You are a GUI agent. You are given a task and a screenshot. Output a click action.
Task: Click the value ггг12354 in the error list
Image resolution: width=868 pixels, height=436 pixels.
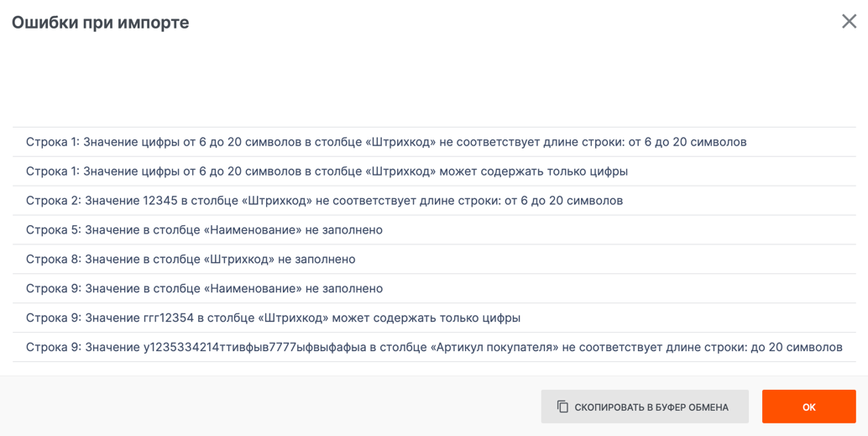[169, 318]
